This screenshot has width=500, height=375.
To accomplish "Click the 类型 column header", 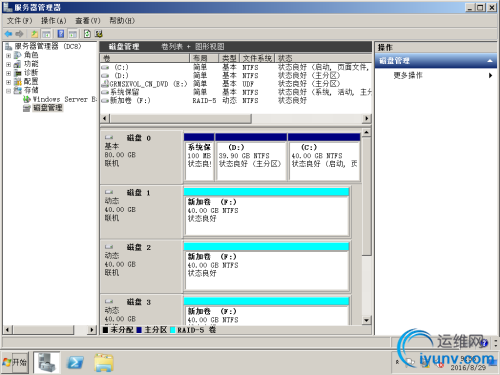I will click(x=229, y=58).
